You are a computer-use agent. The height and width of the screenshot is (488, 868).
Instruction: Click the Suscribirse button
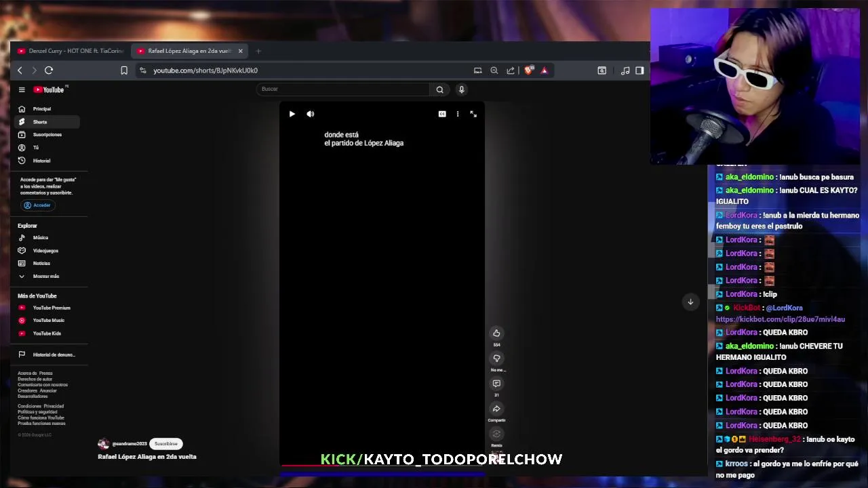pos(166,444)
